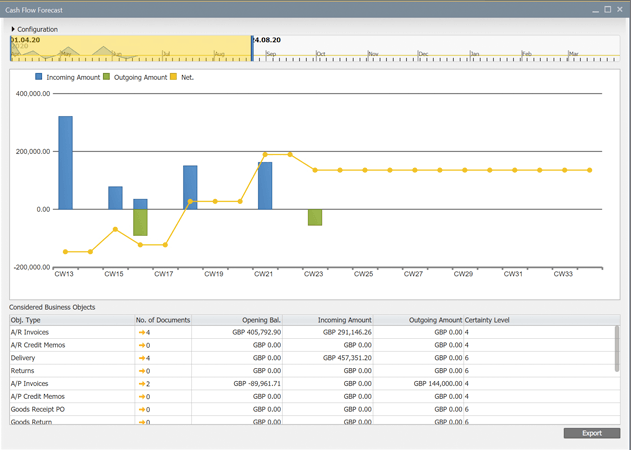The width and height of the screenshot is (631, 450).
Task: Toggle the Outgoing Amount legend swatch
Action: pos(106,76)
